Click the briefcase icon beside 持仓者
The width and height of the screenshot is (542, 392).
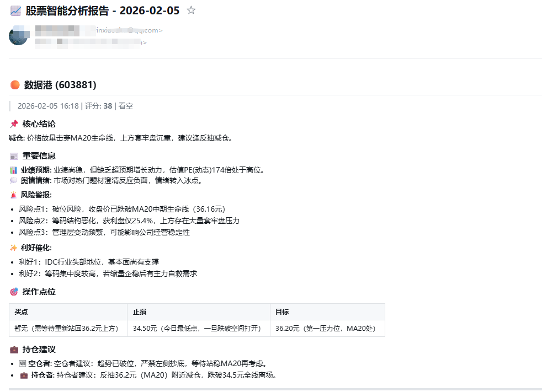(24, 375)
